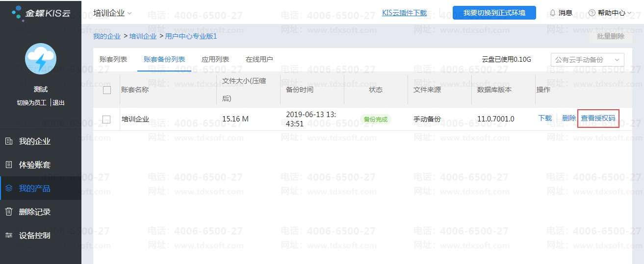Download the 培训企业 backup file

[545, 118]
